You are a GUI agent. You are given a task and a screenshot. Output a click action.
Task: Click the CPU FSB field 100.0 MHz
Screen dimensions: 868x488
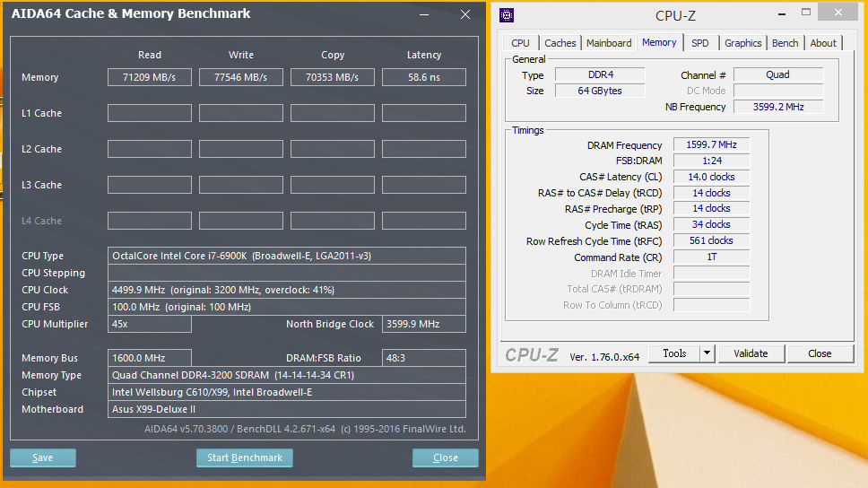287,307
